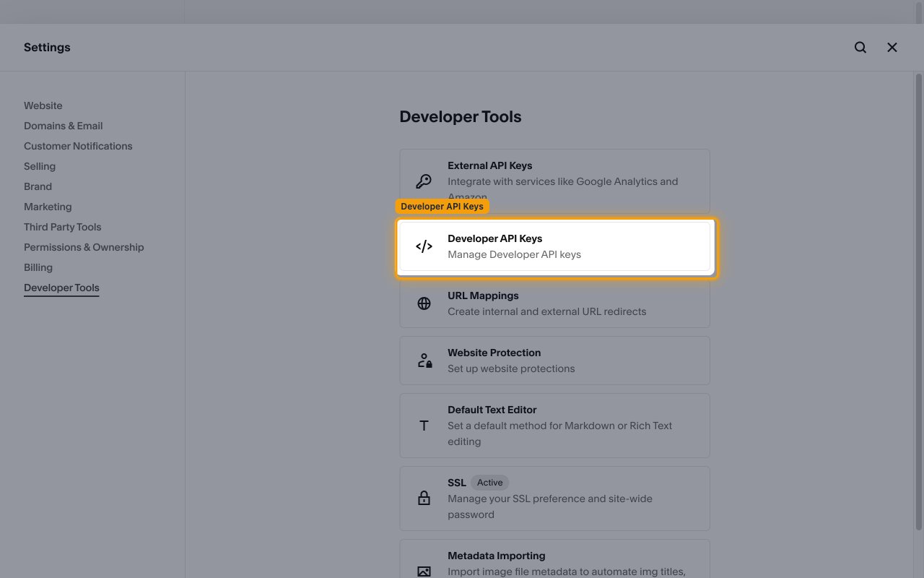
Task: Open Domains & Email settings
Action: [x=64, y=126]
